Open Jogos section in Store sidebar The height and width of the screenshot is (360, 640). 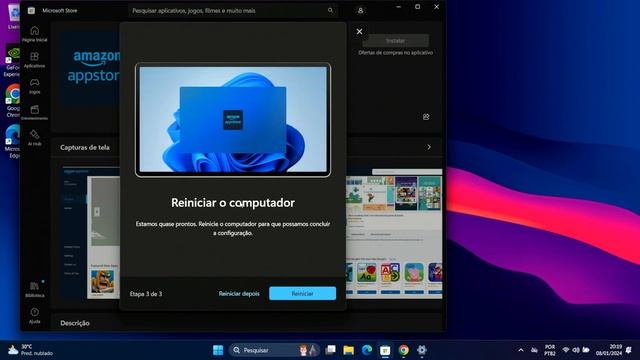coord(35,86)
